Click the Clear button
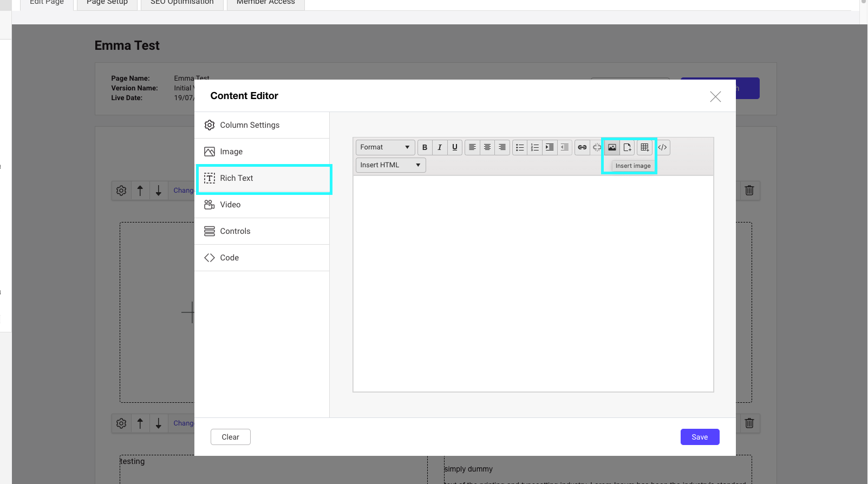Image resolution: width=868 pixels, height=484 pixels. pyautogui.click(x=230, y=437)
